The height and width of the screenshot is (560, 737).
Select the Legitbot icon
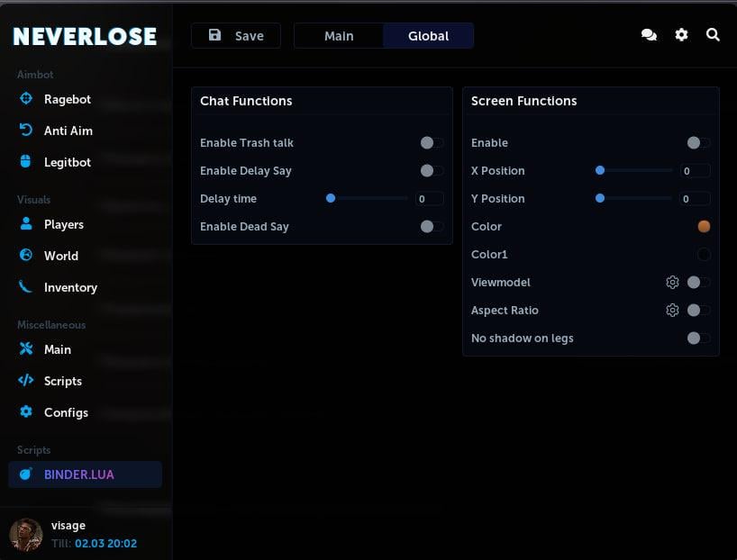pos(25,162)
